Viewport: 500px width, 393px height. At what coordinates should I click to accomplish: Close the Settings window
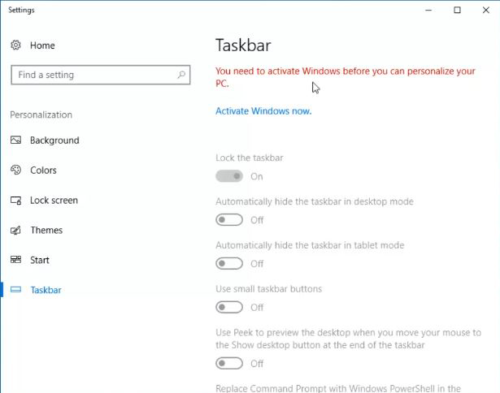point(486,10)
